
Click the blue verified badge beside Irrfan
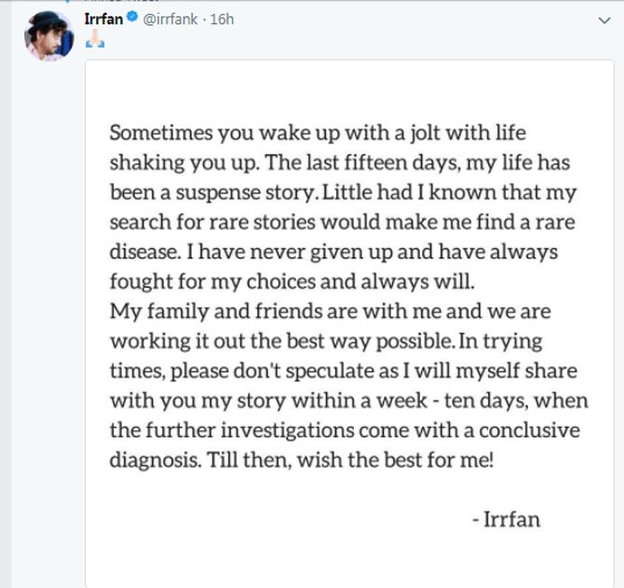click(135, 20)
